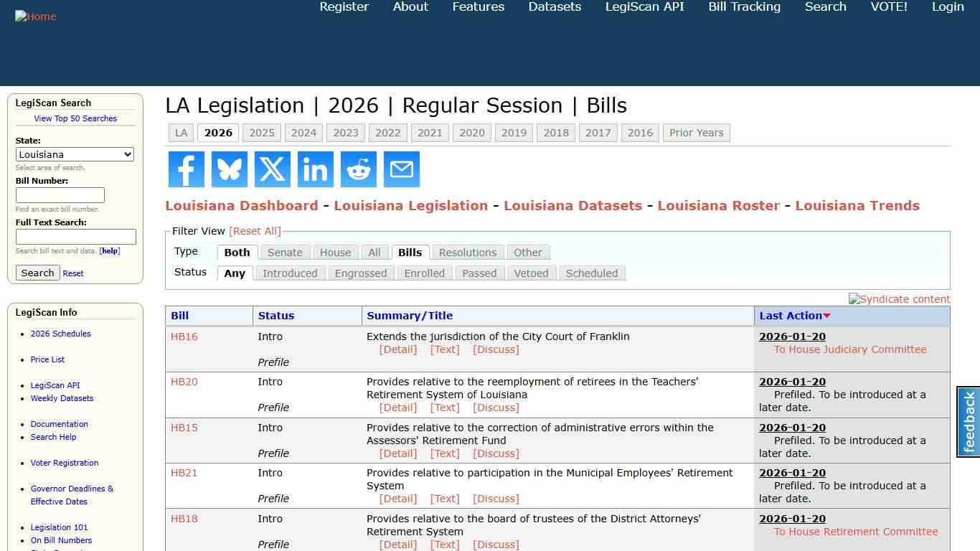Screen dimensions: 980x551
Task: Click the Home logo in the top corner
Action: 35,16
